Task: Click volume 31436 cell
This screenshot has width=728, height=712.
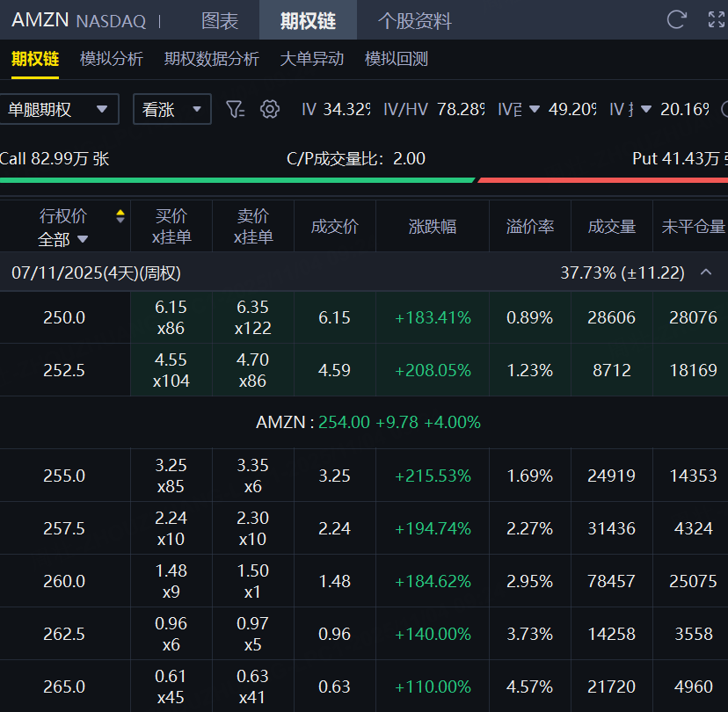Action: coord(611,528)
